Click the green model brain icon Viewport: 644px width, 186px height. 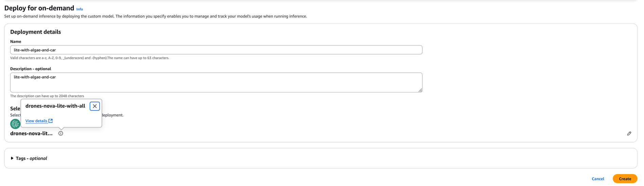pos(15,124)
